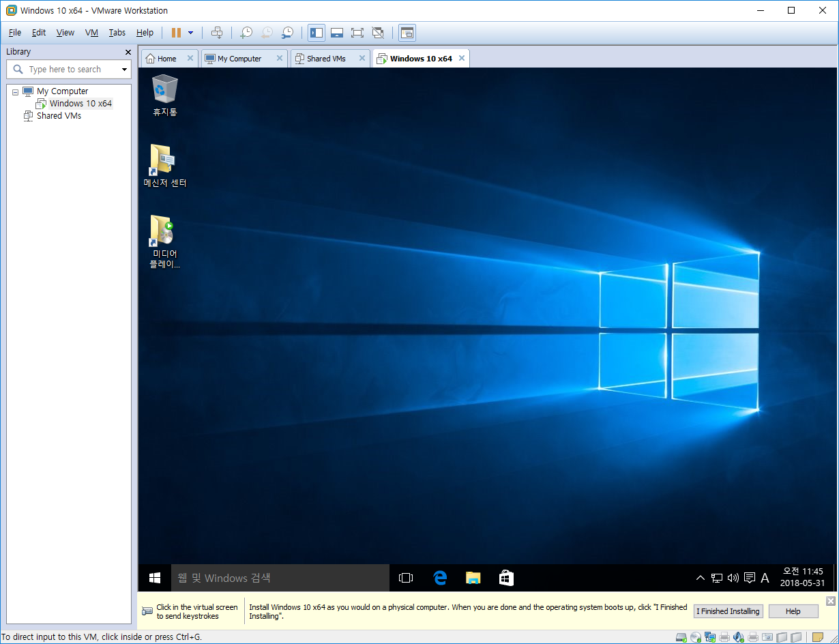Select Shared VMs in the library tree

(59, 116)
